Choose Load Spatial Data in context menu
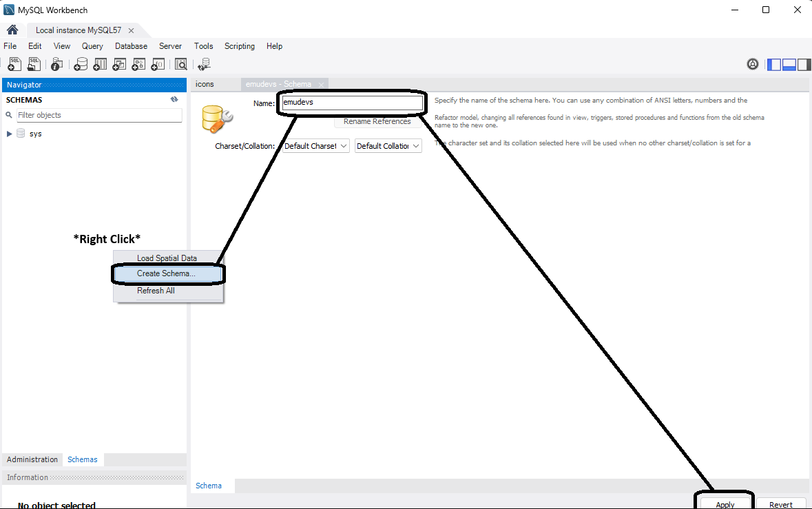Screen dimensions: 812x509 coord(168,258)
